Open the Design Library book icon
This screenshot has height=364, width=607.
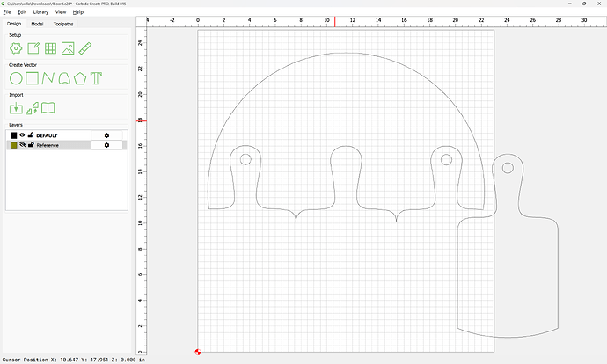point(48,108)
